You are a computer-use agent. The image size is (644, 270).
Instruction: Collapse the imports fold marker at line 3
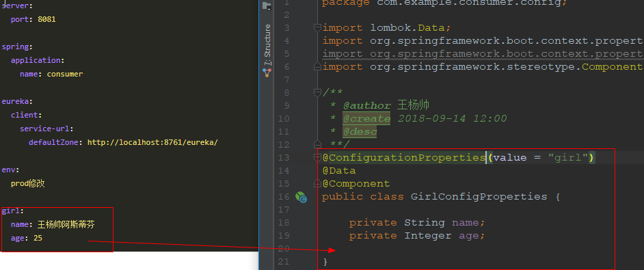[x=317, y=28]
